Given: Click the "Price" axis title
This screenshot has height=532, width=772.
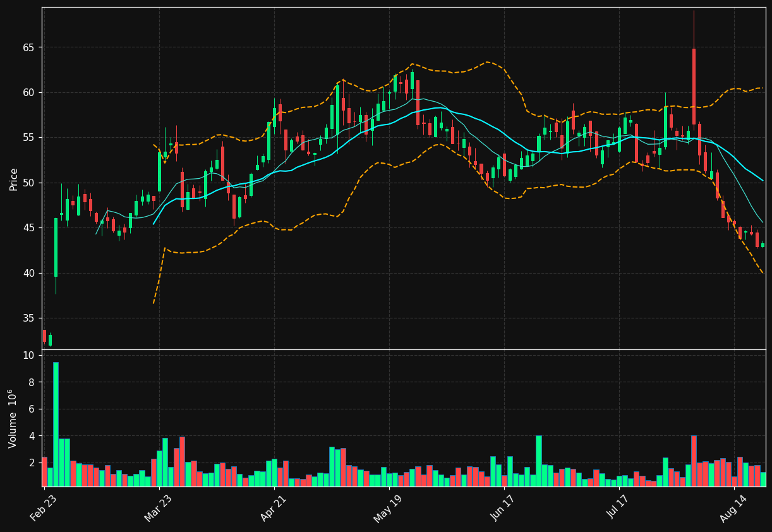Looking at the screenshot, I should click(14, 179).
